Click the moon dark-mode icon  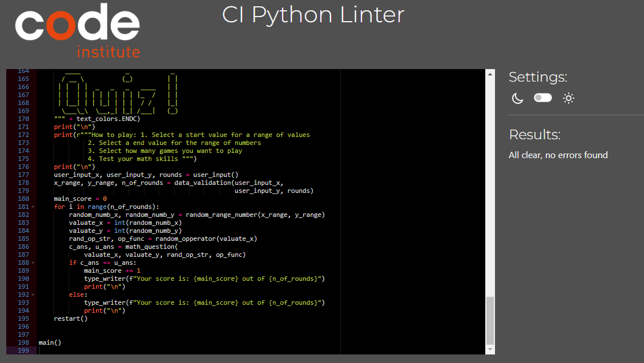point(517,98)
